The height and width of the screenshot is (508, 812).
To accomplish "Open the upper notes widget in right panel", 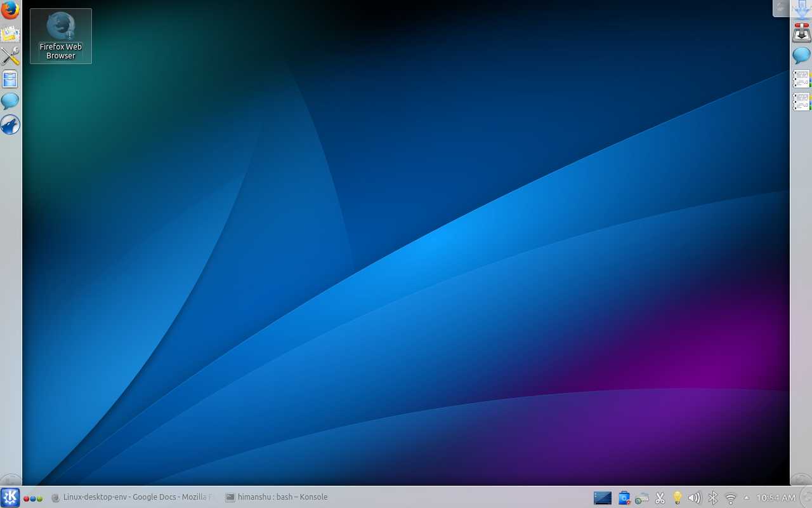I will (802, 79).
